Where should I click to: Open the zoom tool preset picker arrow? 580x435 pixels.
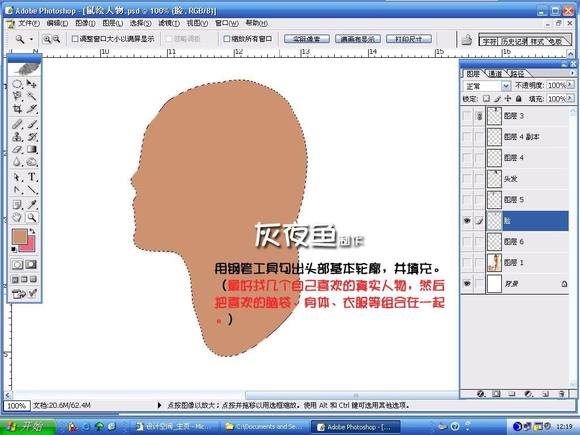(x=31, y=39)
